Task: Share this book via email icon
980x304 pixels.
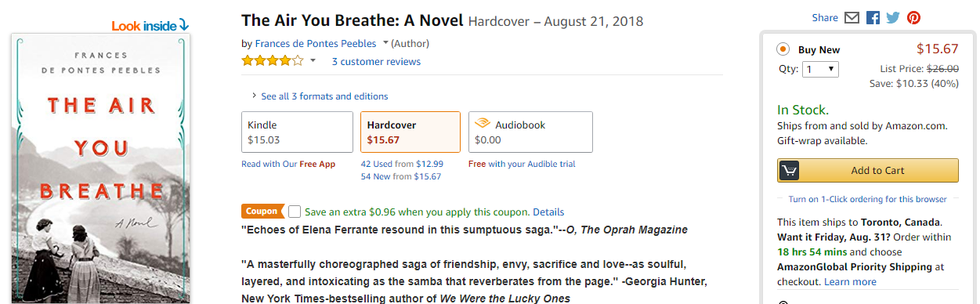Action: pos(852,17)
